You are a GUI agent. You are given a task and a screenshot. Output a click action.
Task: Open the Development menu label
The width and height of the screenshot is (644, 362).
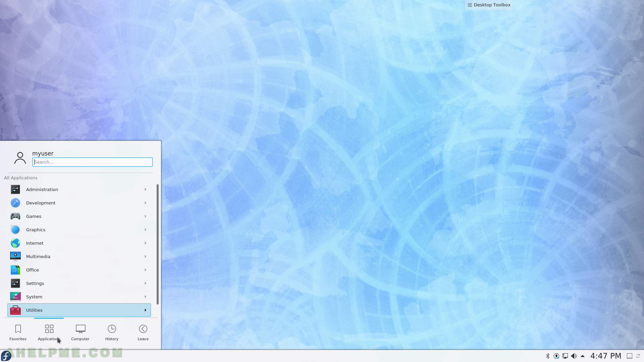coord(41,203)
